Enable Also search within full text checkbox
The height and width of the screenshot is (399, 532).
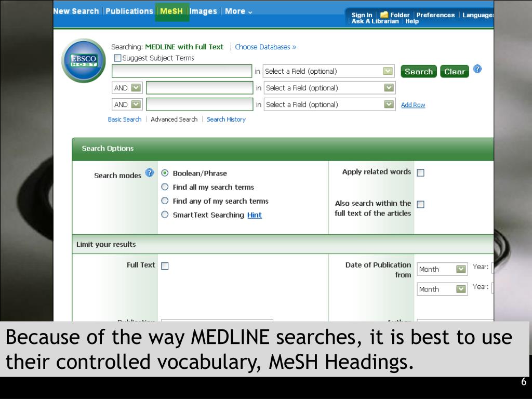(x=421, y=204)
